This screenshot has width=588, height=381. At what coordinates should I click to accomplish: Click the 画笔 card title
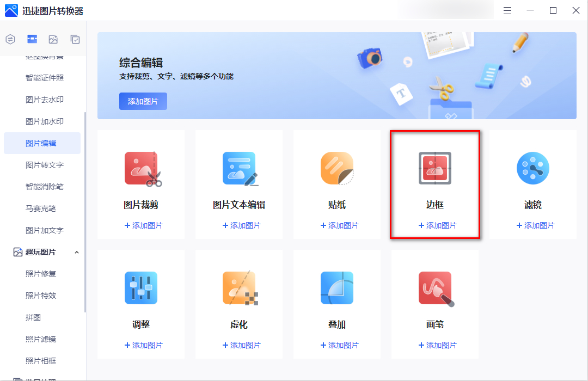tap(435, 324)
